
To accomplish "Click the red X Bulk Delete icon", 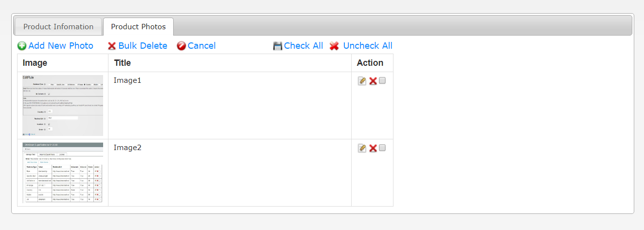I will tap(112, 46).
